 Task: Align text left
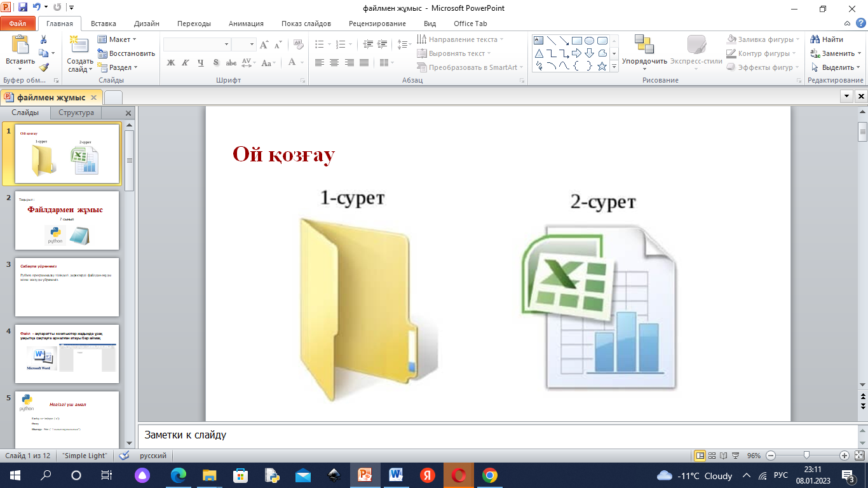319,62
